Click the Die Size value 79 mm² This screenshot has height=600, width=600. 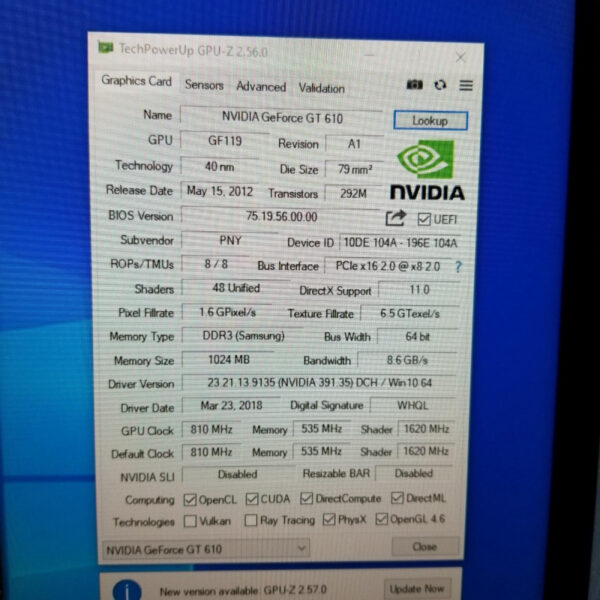354,169
